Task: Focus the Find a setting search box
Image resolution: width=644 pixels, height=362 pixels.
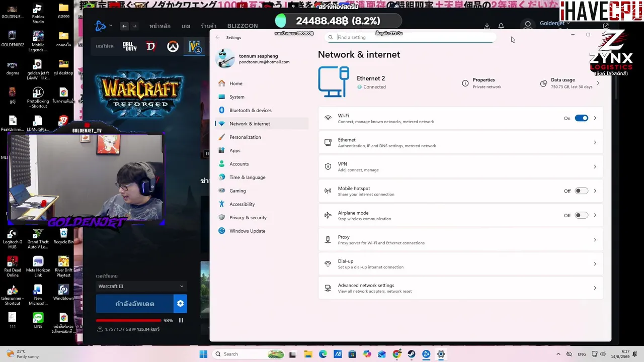Action: coord(410,37)
